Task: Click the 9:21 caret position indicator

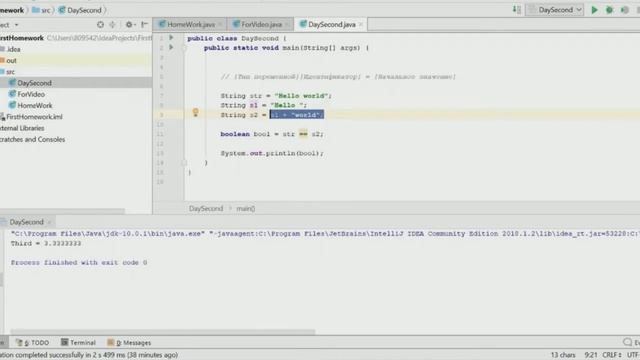Action: [x=591, y=355]
